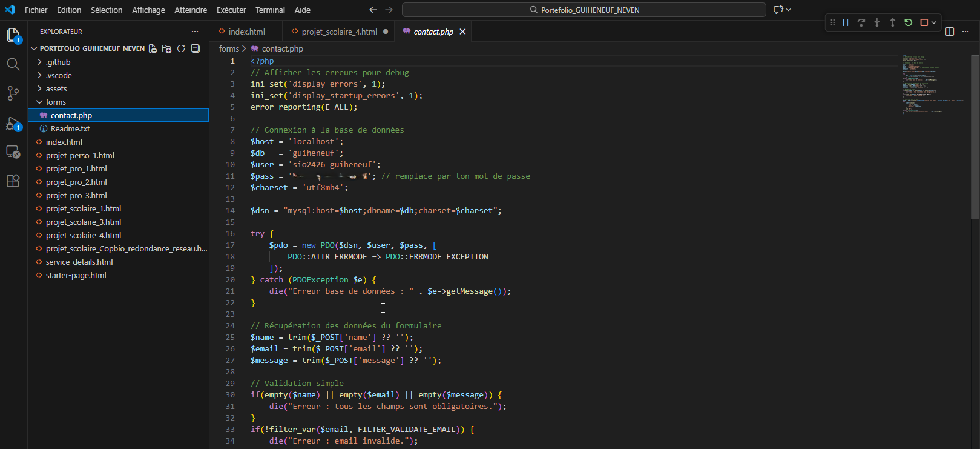The width and height of the screenshot is (980, 449).
Task: Pause the debug session
Action: point(846,22)
